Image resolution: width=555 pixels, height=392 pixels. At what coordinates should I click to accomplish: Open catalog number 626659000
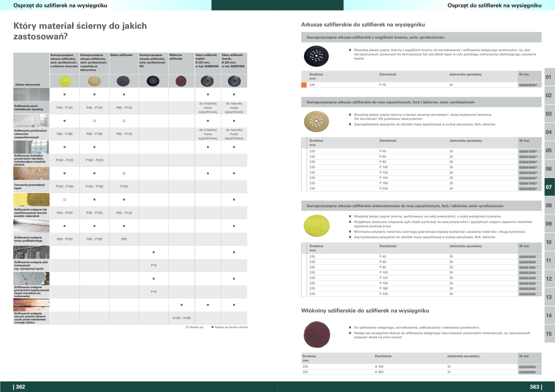(x=527, y=366)
